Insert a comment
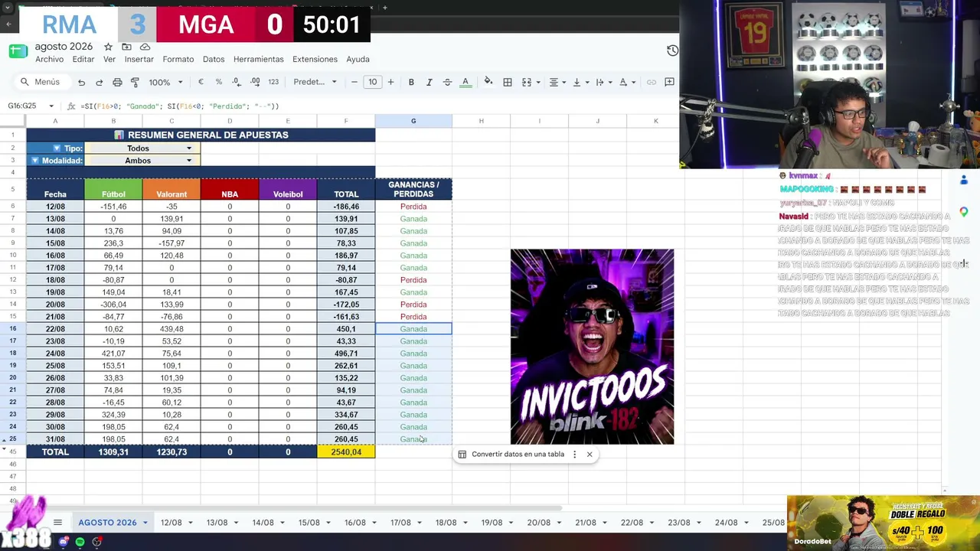Viewport: 980px width, 551px height. click(669, 83)
